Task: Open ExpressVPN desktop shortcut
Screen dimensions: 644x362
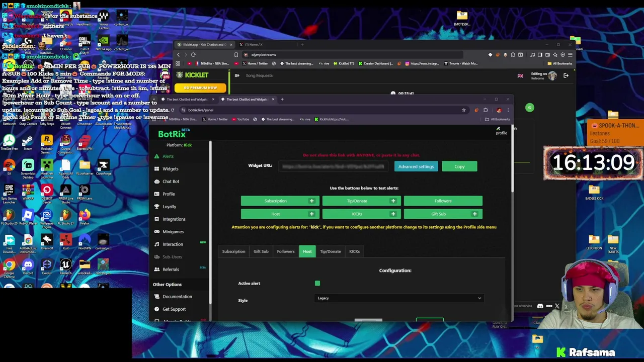Action: pyautogui.click(x=85, y=142)
